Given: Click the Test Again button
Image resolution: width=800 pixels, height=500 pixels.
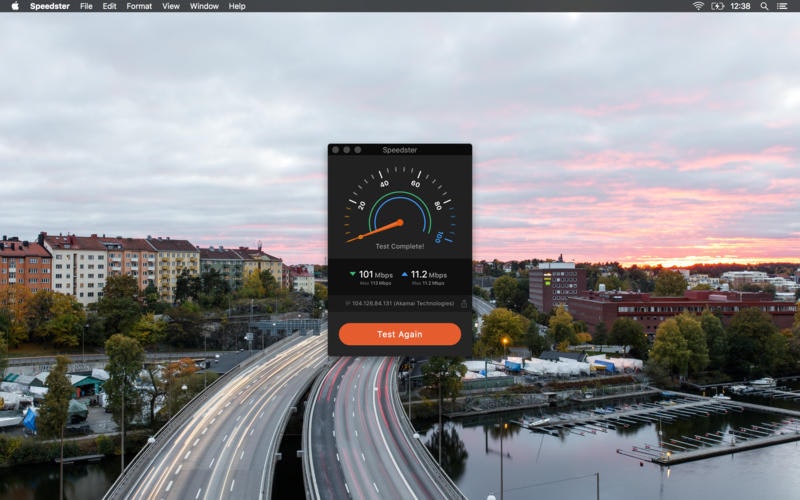Looking at the screenshot, I should pos(399,334).
